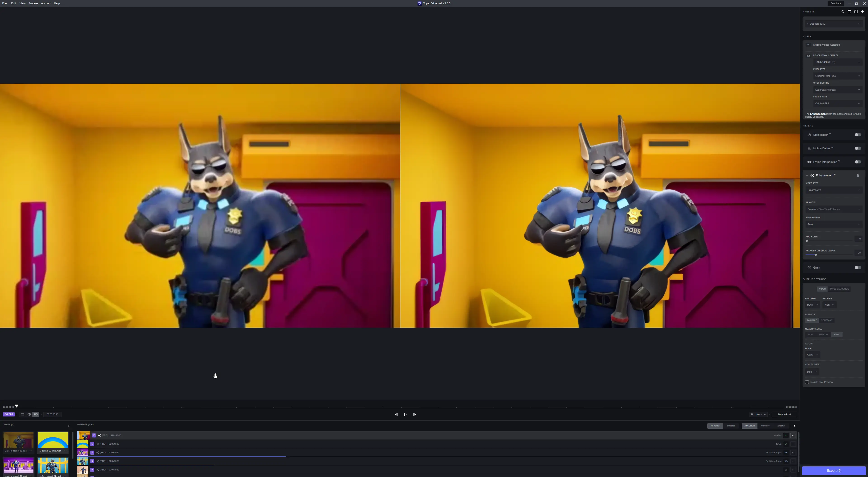Viewport: 868px width, 477px height.
Task: Switch to single view layout icon
Action: tap(22, 414)
